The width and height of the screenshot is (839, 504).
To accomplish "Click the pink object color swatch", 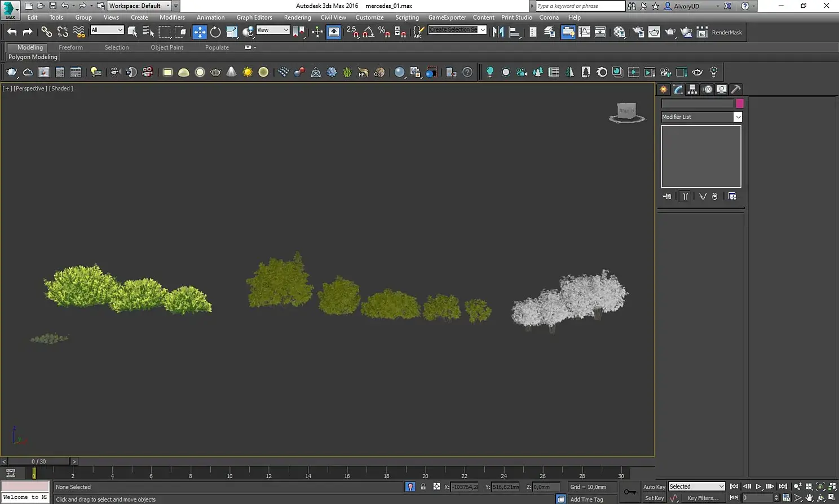I will point(740,103).
